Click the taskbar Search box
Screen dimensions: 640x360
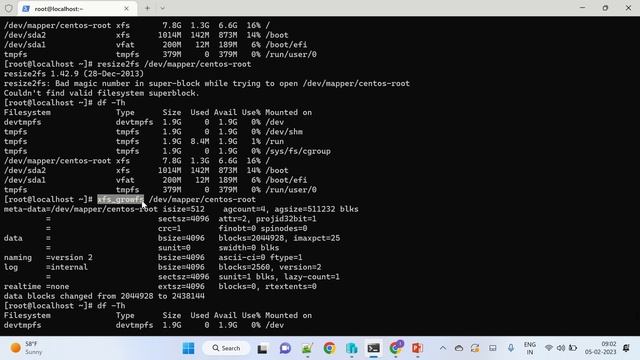click(226, 348)
